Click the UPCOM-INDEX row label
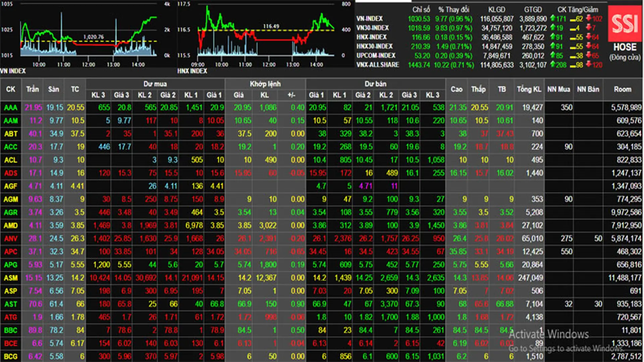 pos(376,56)
